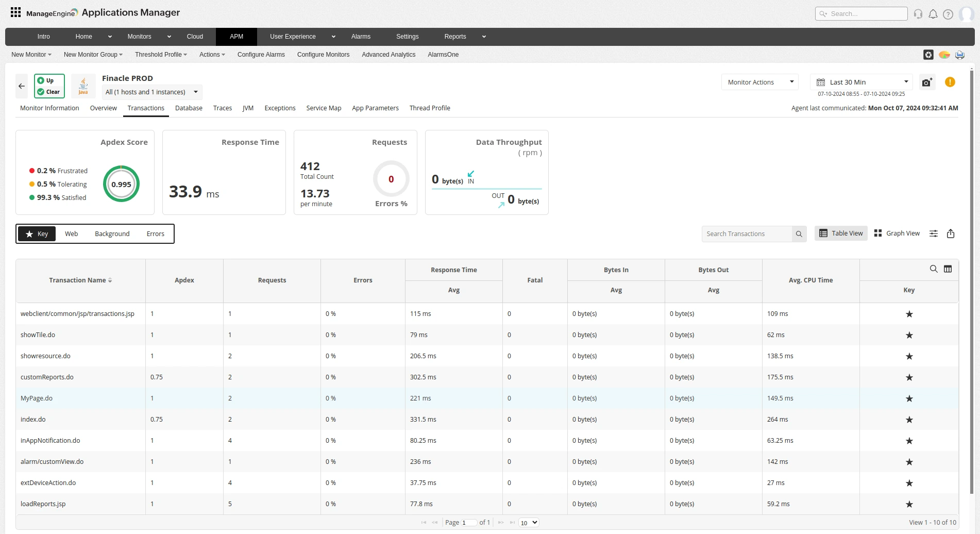
Task: Switch to Graph View
Action: click(x=897, y=233)
